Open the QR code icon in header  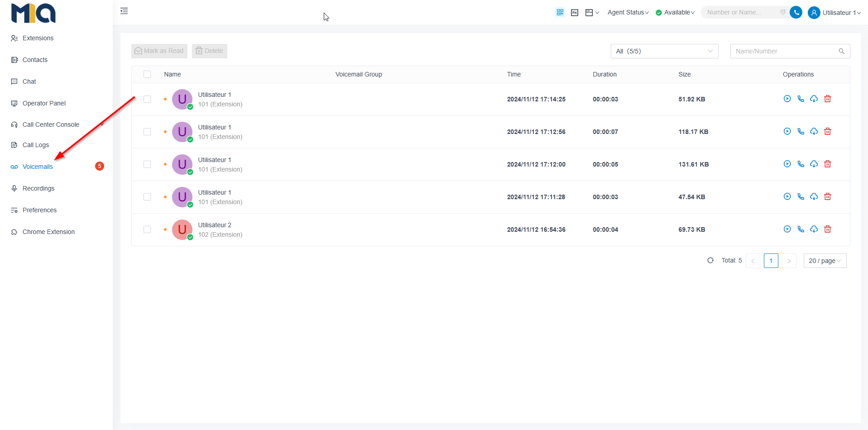tap(560, 12)
